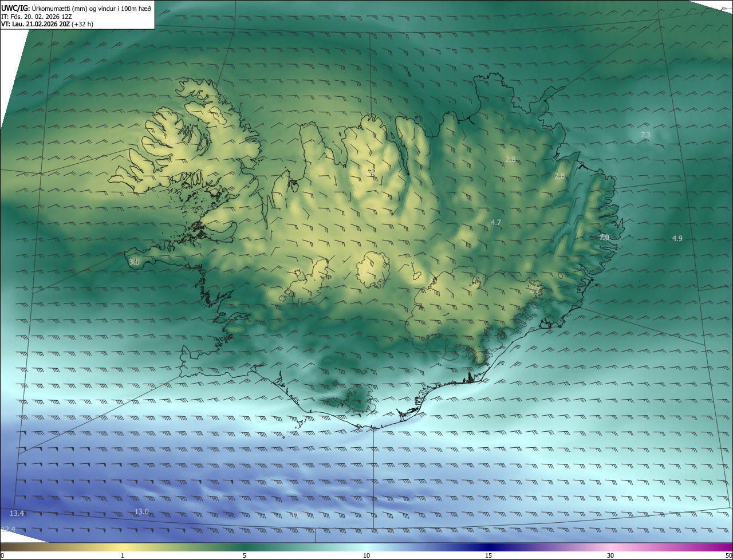Click the 5 tick on color scale
Viewport: 733px width, 560px height.
(x=245, y=555)
